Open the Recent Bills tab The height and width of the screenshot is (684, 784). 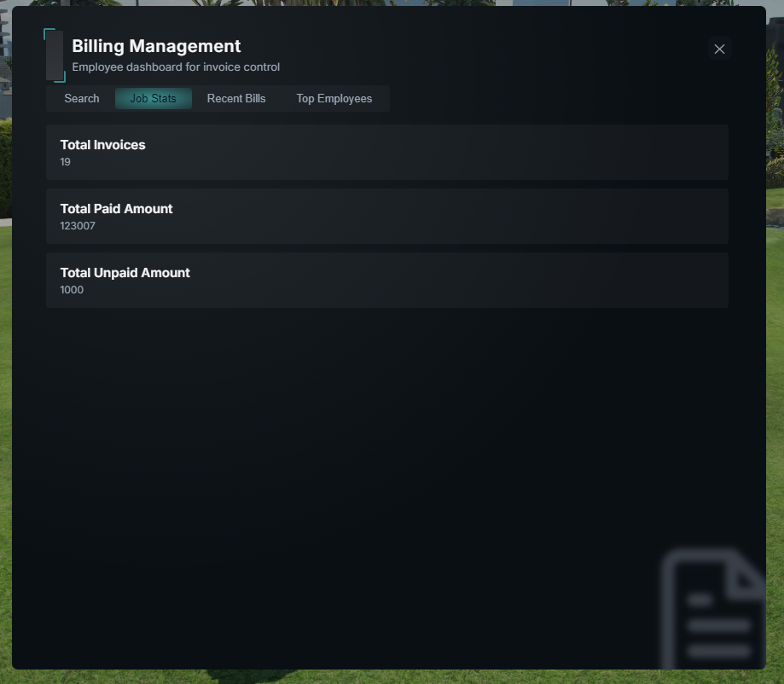236,98
